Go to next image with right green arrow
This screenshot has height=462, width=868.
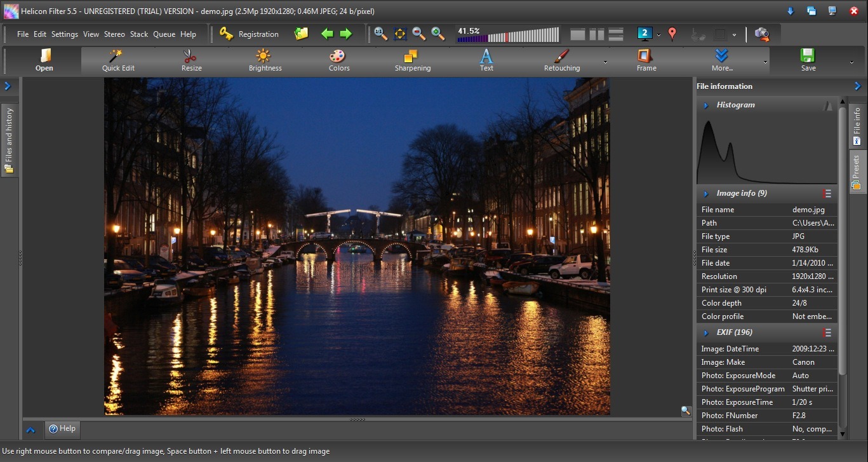pyautogui.click(x=345, y=34)
